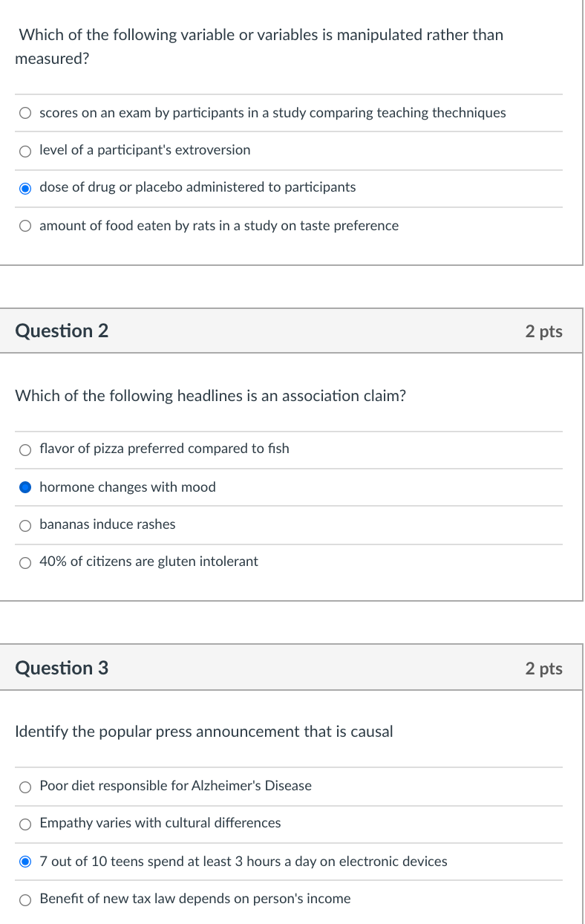
Task: Click the association claim question text
Action: click(210, 396)
